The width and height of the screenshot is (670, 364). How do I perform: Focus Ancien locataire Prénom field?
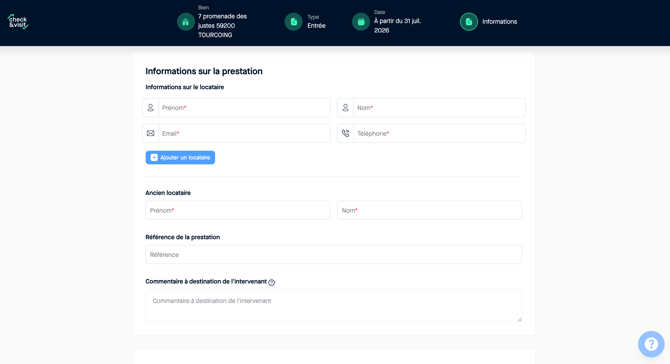238,210
